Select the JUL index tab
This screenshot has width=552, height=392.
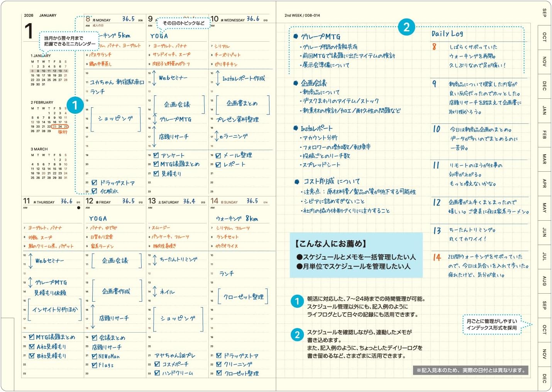point(544,256)
